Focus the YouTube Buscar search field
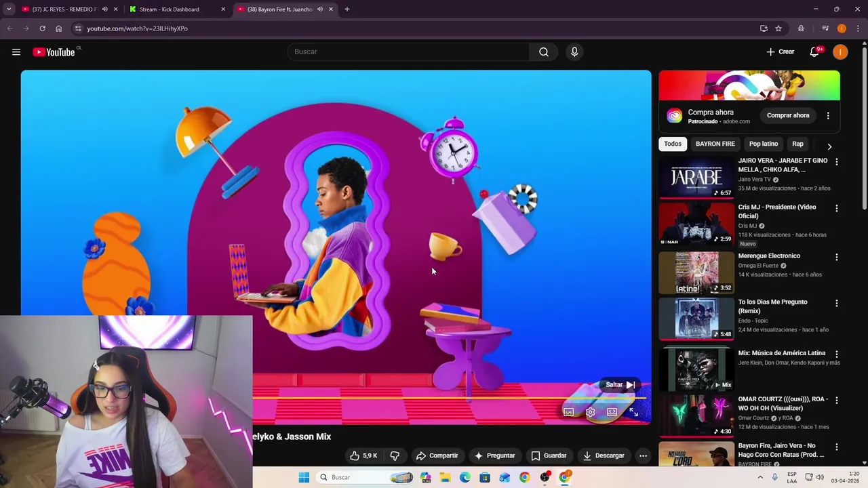Viewport: 868px width, 488px height. pos(408,52)
